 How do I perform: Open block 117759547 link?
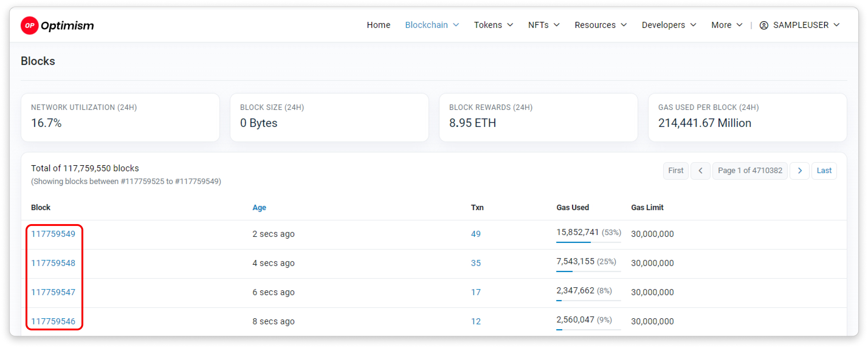[53, 292]
